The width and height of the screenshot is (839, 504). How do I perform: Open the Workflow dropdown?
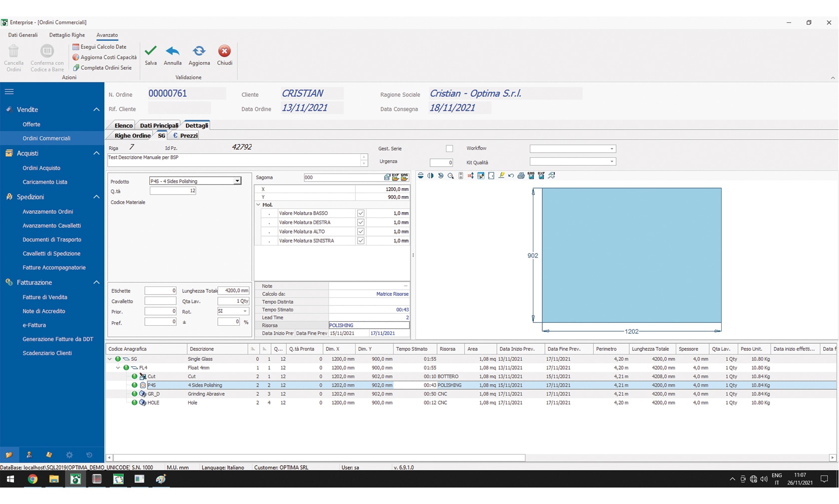[612, 149]
